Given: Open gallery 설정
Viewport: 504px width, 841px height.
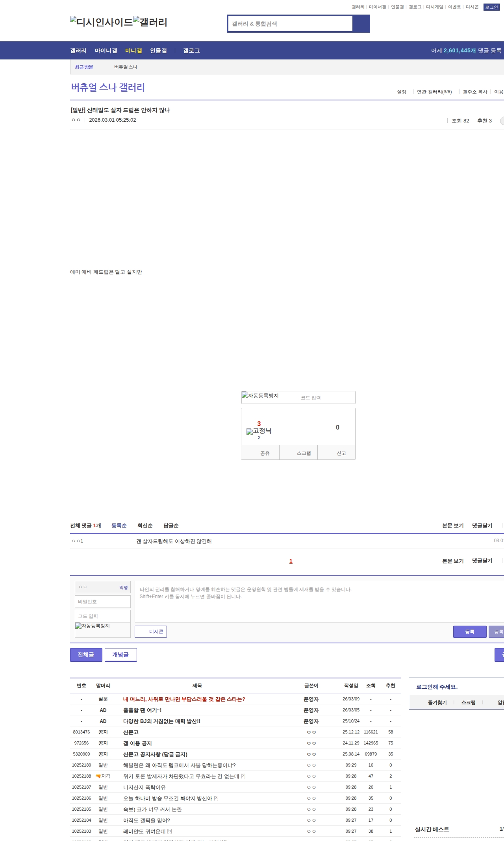Looking at the screenshot, I should pyautogui.click(x=402, y=92).
